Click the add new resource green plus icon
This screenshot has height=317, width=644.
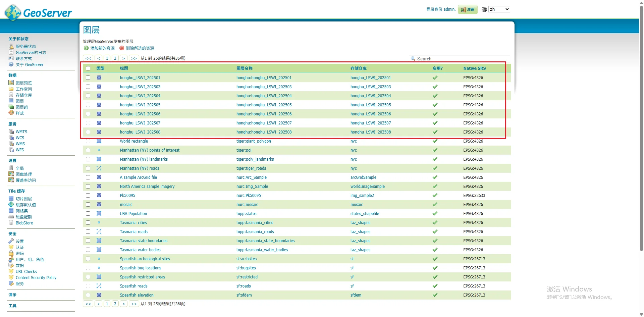[x=86, y=48]
